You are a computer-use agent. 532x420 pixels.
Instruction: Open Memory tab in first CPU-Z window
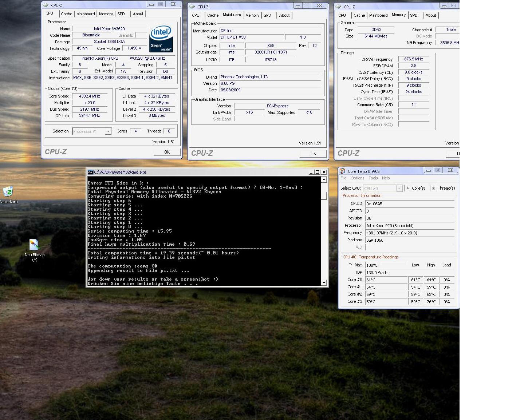106,14
